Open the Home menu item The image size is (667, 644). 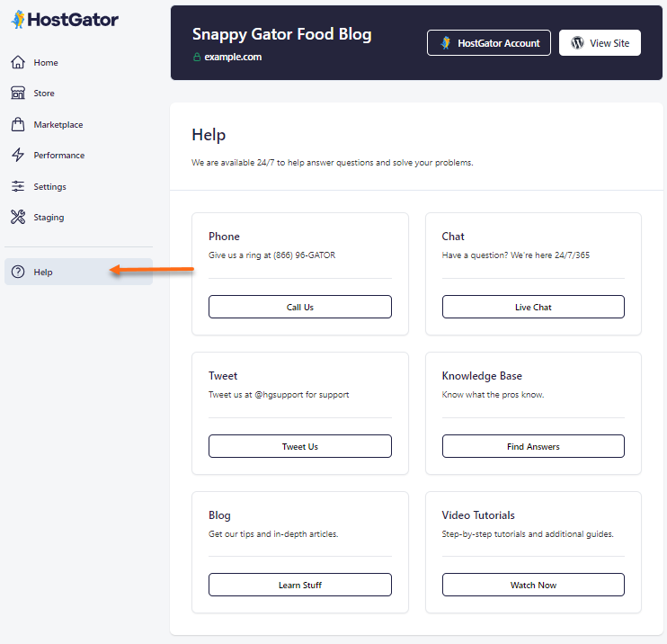(x=78, y=63)
